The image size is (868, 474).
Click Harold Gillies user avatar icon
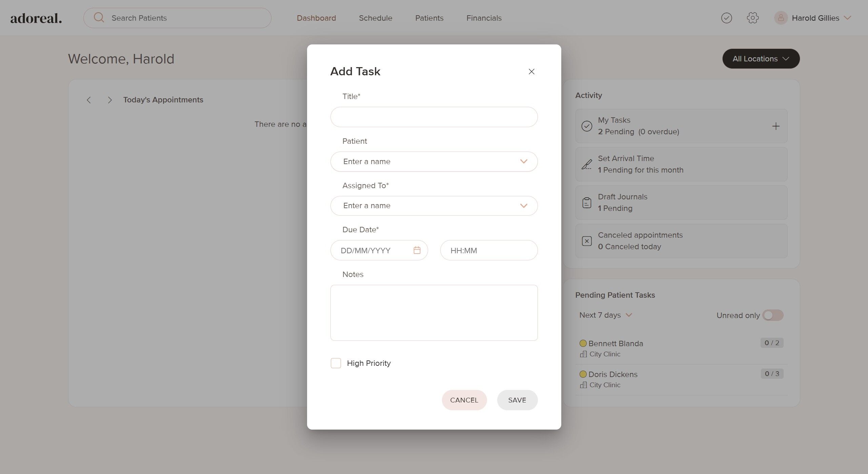click(x=781, y=18)
